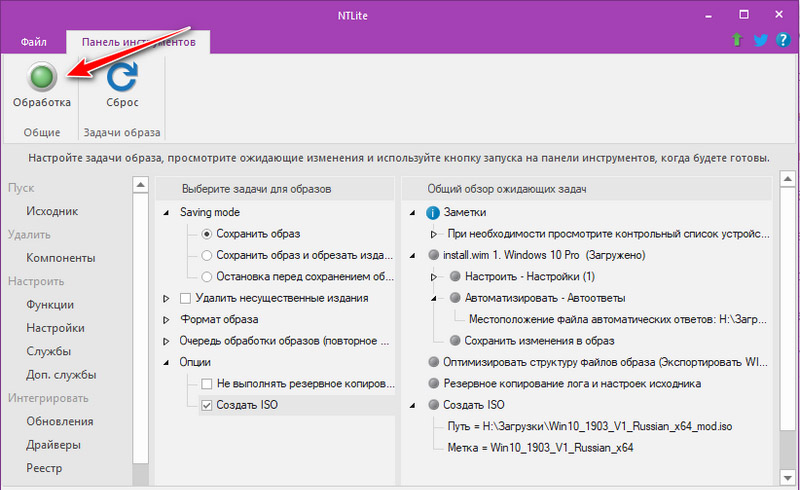Click the overview panel scroll-up arrow
The width and height of the screenshot is (800, 490).
tap(788, 179)
